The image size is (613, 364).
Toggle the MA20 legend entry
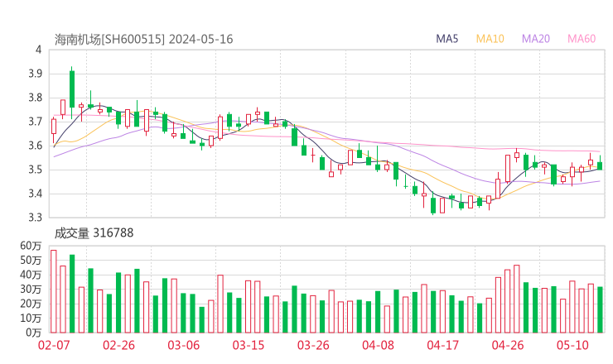[x=535, y=39]
